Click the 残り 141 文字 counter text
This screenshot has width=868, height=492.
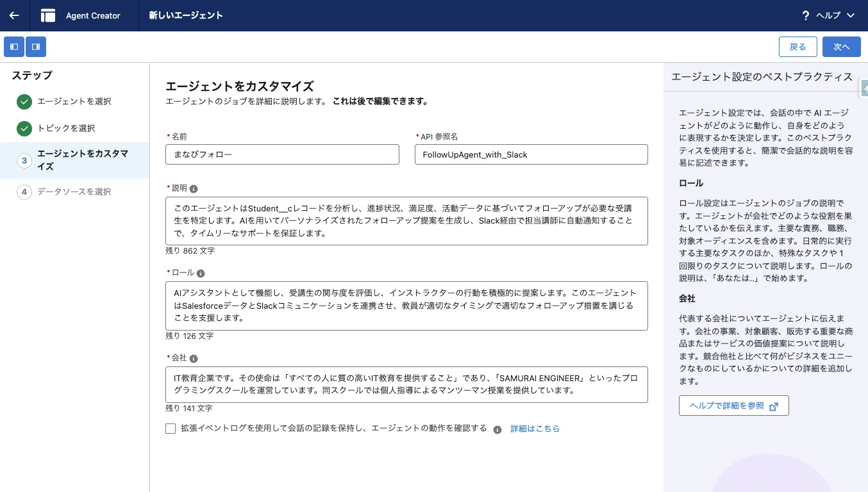189,408
